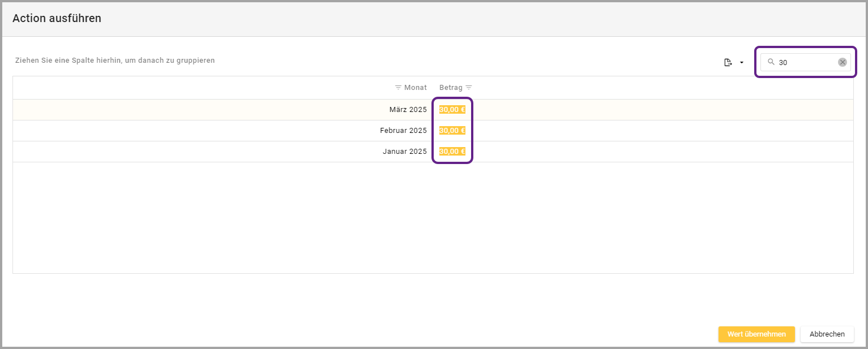The height and width of the screenshot is (349, 868).
Task: Click the 30,00 € amount for Februar 2025
Action: point(452,131)
